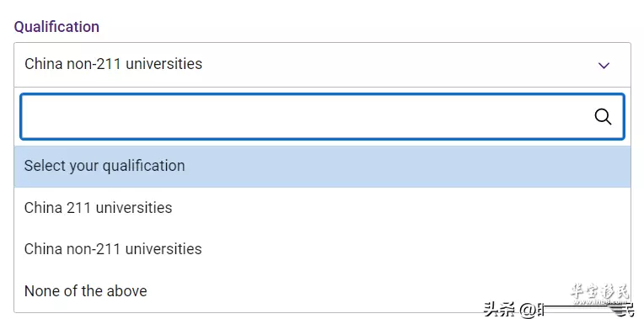Click the 头条 watermark text at the bottom
Viewport: 644px width, 319px height.
(x=499, y=310)
